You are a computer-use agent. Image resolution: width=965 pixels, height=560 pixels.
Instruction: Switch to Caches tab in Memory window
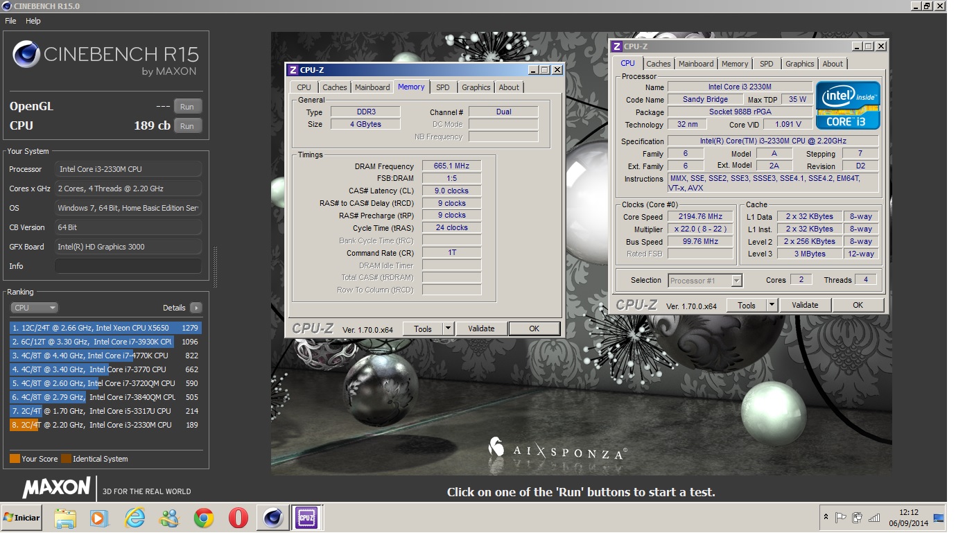(335, 87)
